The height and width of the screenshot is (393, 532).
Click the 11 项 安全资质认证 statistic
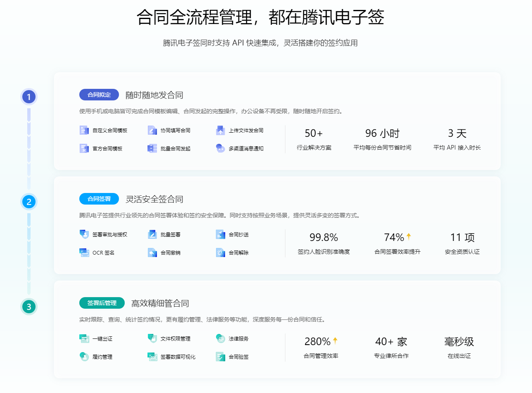462,243
